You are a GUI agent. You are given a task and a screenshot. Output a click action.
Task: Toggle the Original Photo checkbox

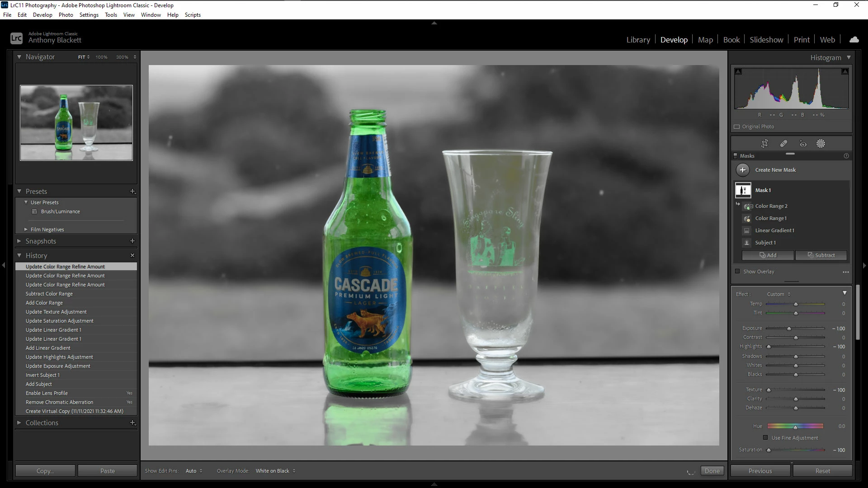[x=737, y=127]
